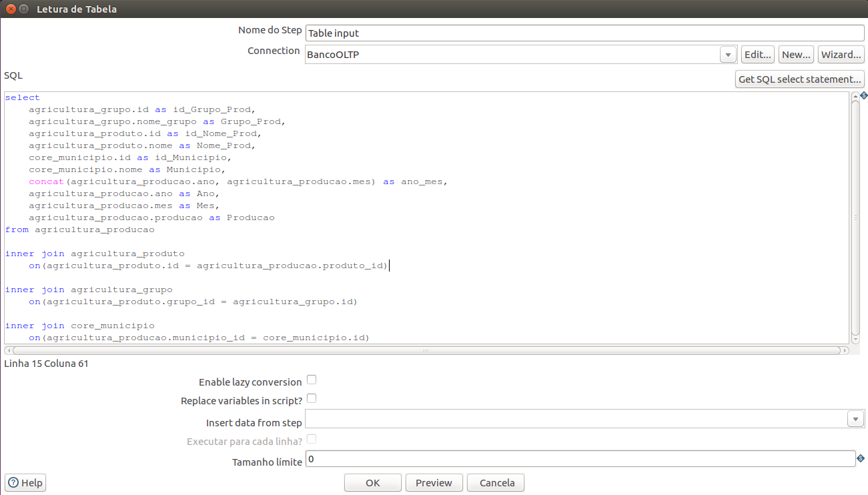868x495 pixels.
Task: Click the on(agricultura_producao.municipio_id...) condition line
Action: [199, 338]
